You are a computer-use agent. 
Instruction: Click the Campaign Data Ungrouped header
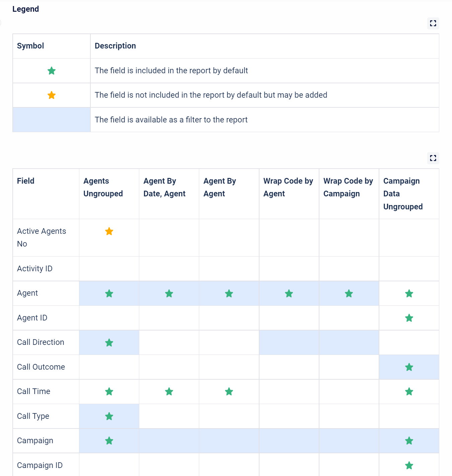pos(403,194)
